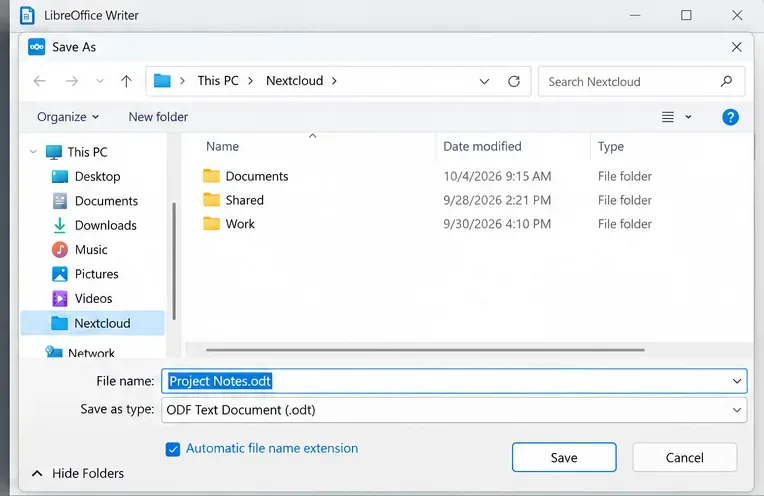Sort by Type column header

pos(611,146)
